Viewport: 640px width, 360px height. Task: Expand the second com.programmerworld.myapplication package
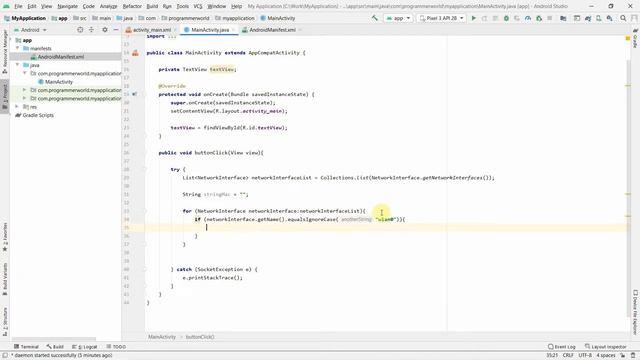click(24, 90)
